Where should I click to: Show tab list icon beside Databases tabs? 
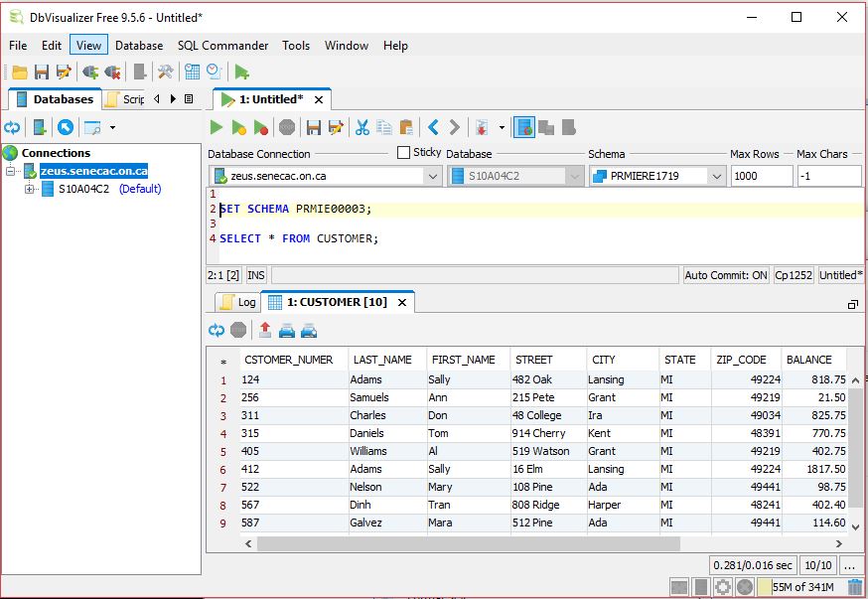click(x=189, y=99)
